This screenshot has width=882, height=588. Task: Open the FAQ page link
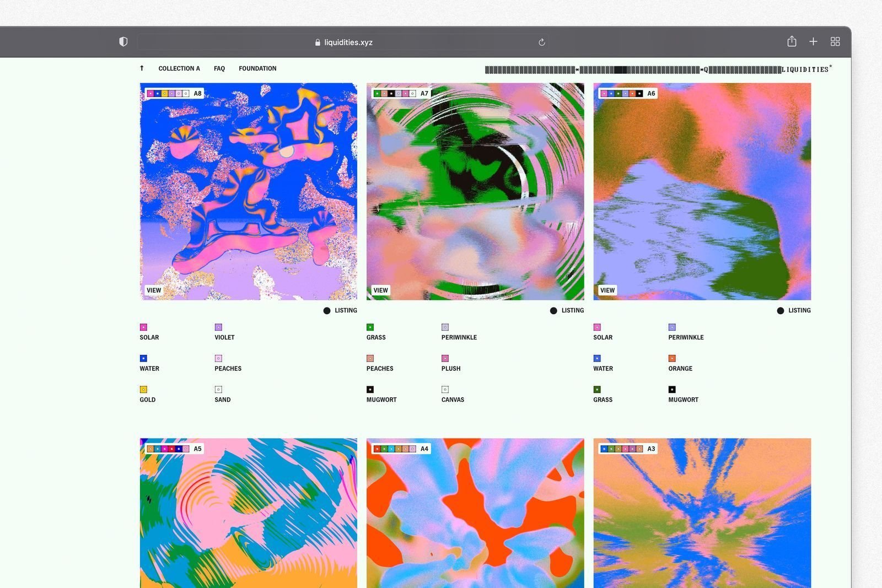(219, 68)
